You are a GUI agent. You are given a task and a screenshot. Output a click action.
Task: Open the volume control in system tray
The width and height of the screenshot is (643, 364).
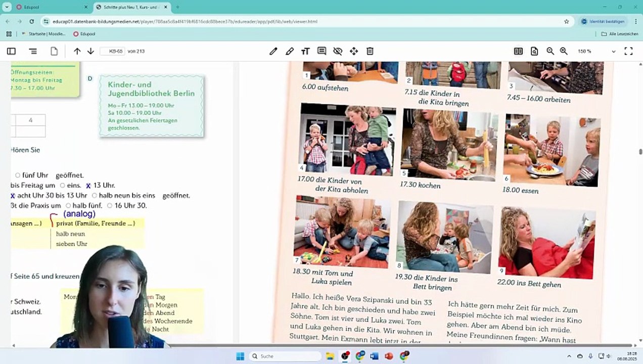(x=609, y=356)
